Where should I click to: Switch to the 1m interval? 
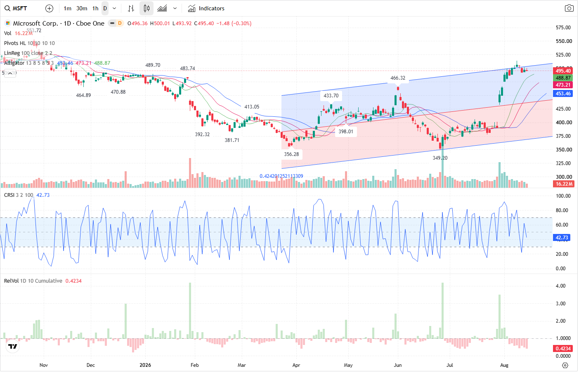coord(68,8)
